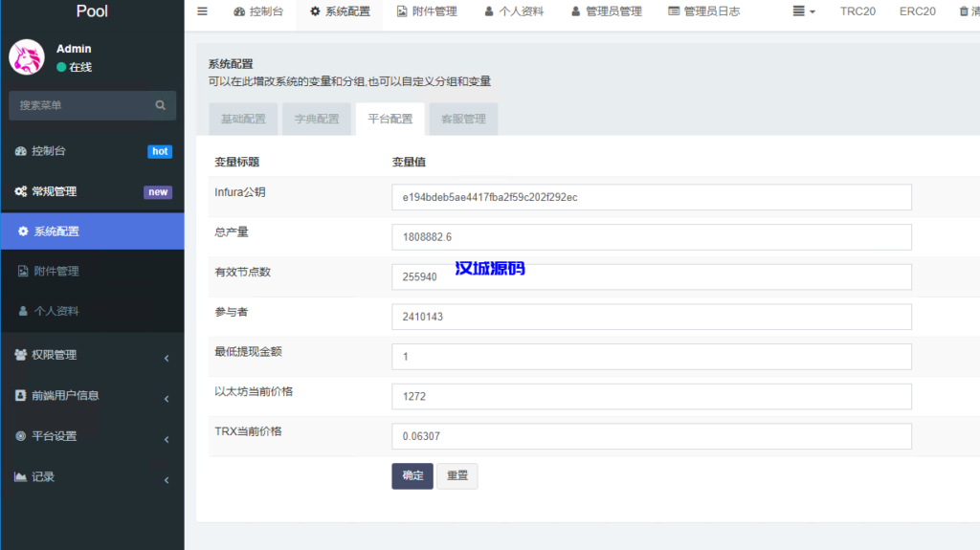This screenshot has width=980, height=550.
Task: Click the gear icon in top 系统配置 tab
Action: coord(315,11)
